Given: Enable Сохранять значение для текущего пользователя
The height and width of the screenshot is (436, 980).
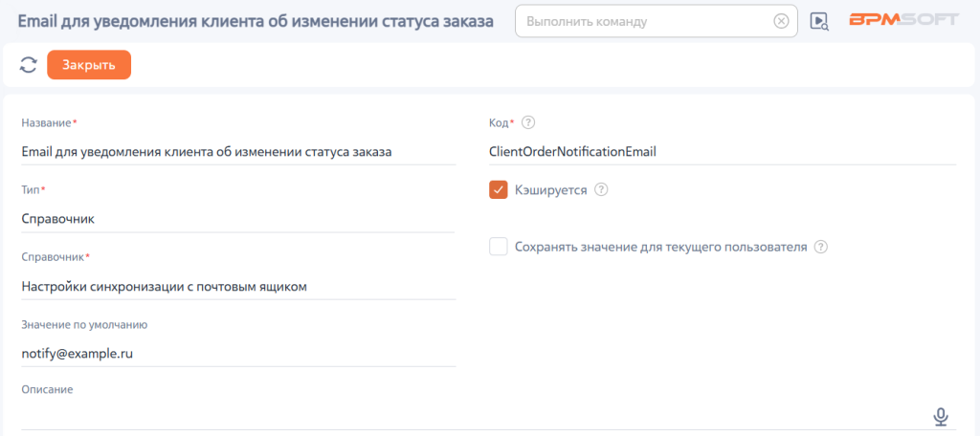Looking at the screenshot, I should (x=498, y=247).
